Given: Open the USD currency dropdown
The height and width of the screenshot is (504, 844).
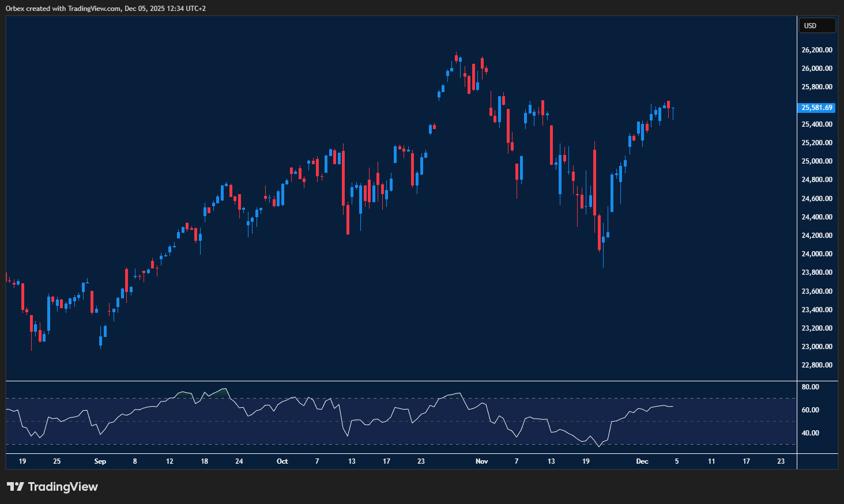Looking at the screenshot, I should point(816,26).
